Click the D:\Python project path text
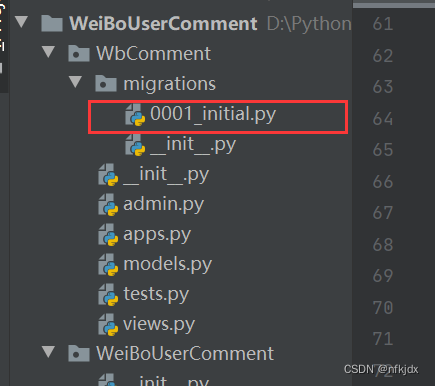 point(309,24)
